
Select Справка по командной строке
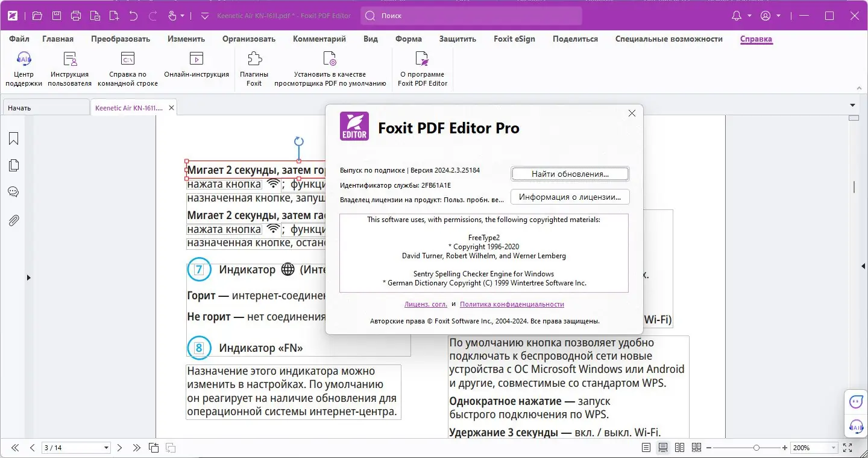click(x=127, y=66)
